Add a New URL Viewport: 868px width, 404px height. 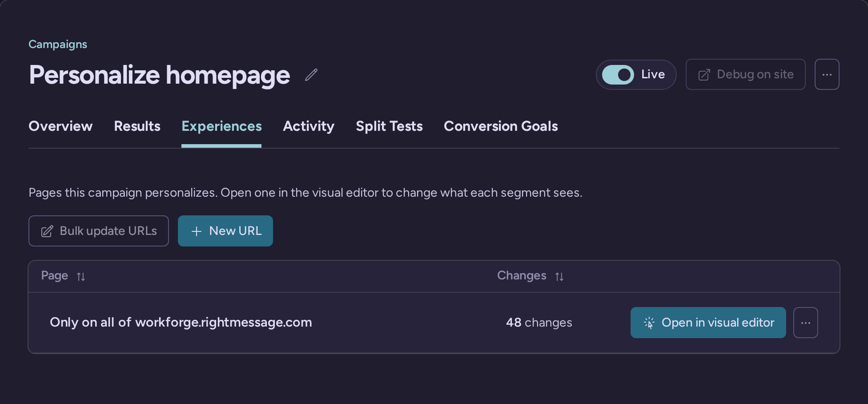pos(225,231)
